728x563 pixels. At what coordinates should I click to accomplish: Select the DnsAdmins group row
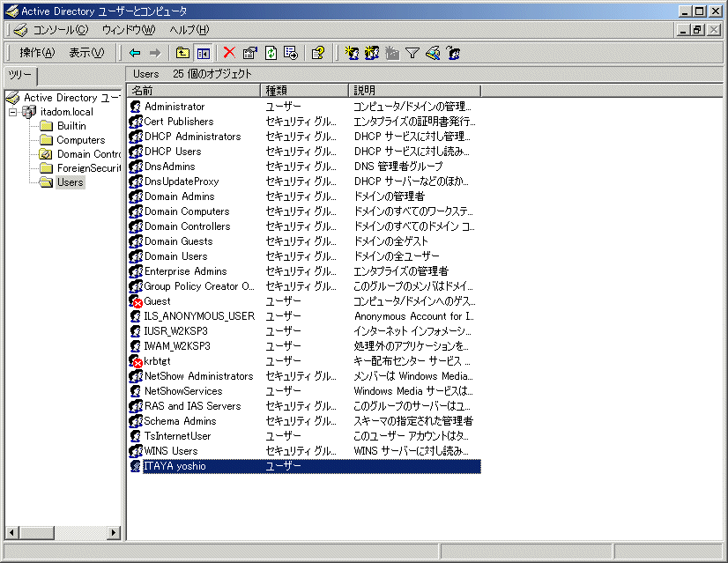(305, 167)
